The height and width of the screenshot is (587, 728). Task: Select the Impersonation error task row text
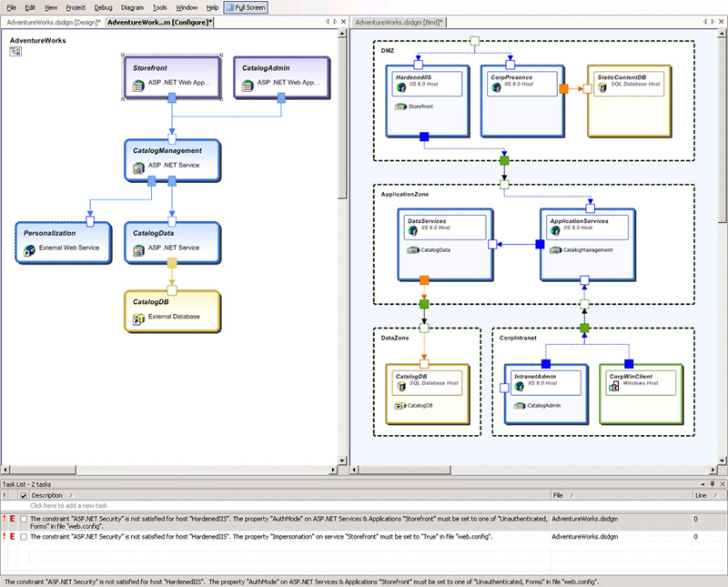261,536
